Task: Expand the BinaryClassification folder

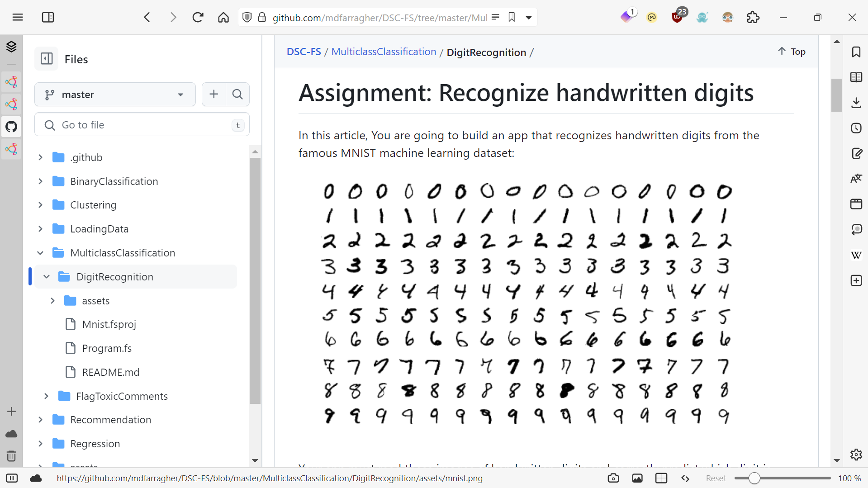Action: 40,181
